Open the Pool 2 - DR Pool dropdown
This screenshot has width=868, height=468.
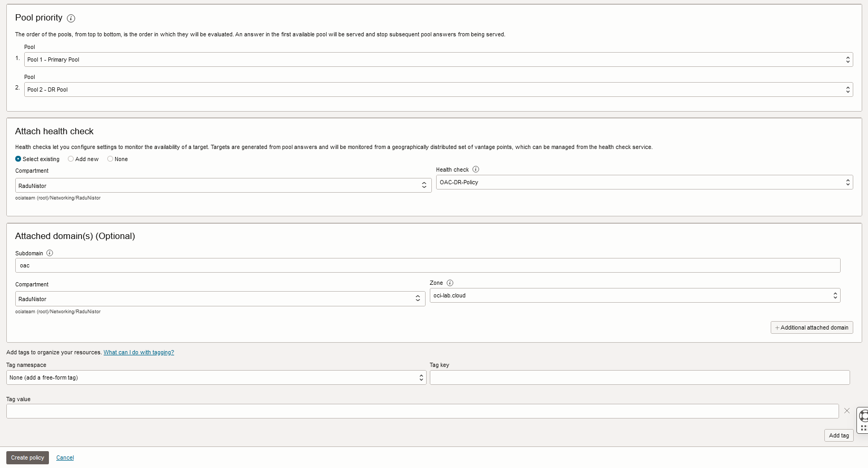tap(438, 89)
